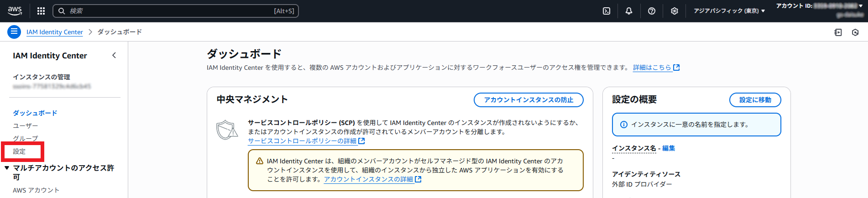
Task: Click the shield icon in 中央マネジメント
Action: tap(227, 130)
